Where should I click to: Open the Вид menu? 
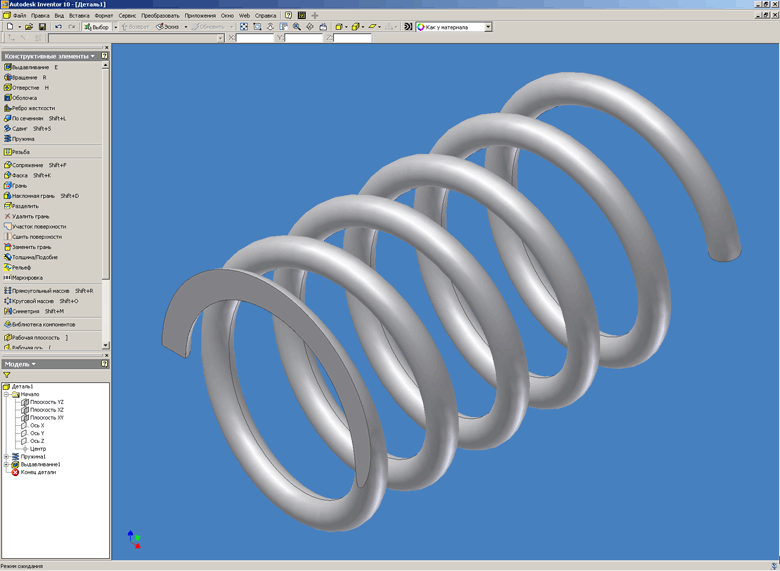pyautogui.click(x=59, y=15)
